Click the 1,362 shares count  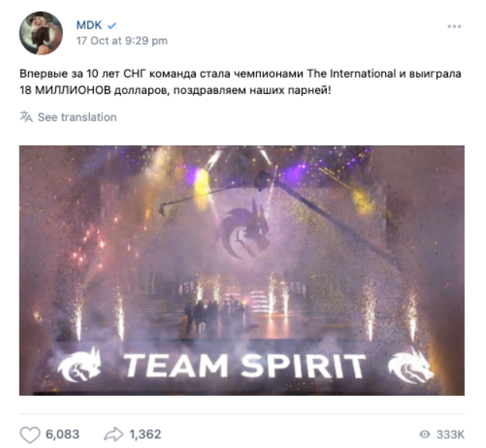pos(145,434)
